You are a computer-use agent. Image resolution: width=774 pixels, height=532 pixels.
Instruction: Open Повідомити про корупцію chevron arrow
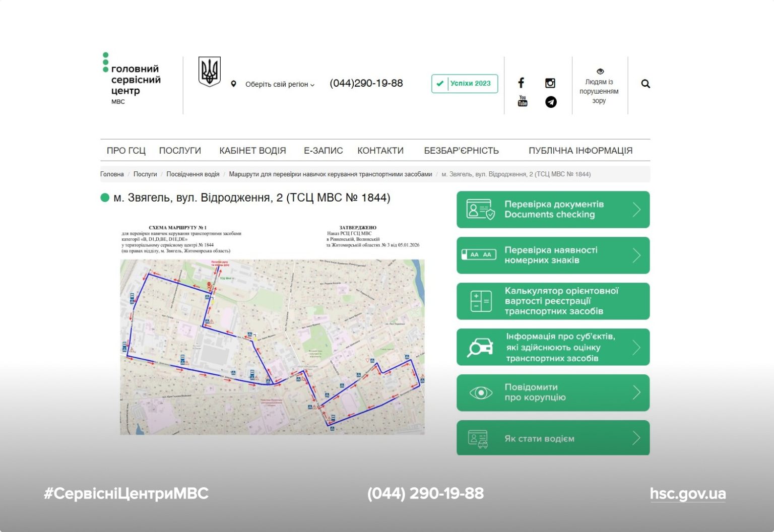coord(636,392)
